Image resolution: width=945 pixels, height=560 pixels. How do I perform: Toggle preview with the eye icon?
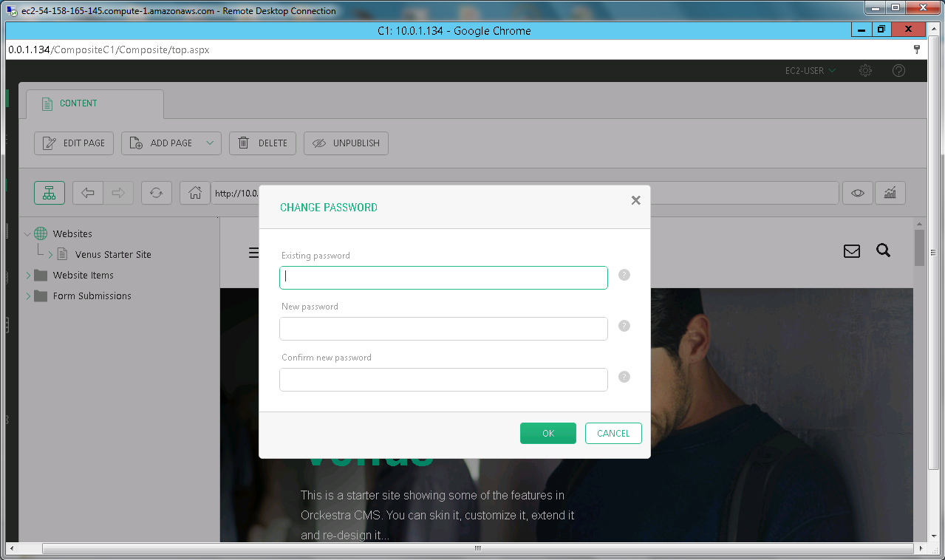click(x=857, y=193)
